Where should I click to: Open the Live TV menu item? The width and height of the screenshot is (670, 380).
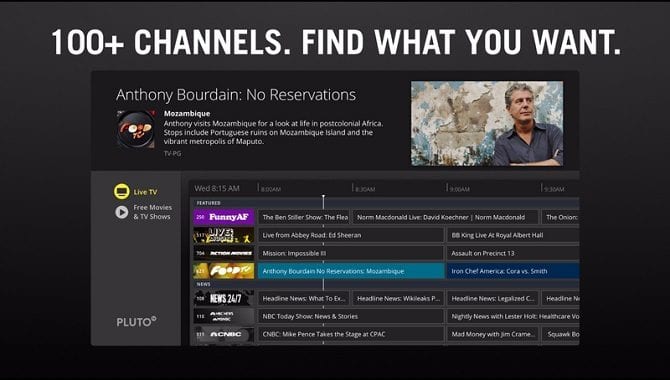point(145,192)
